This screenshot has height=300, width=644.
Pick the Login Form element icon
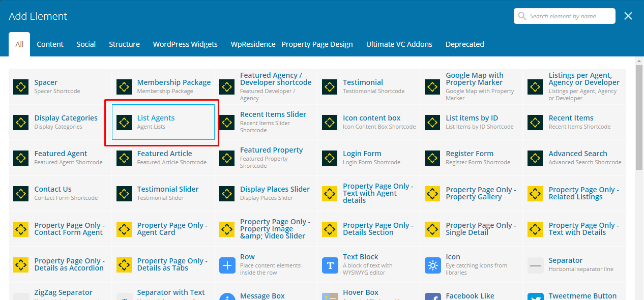(330, 158)
